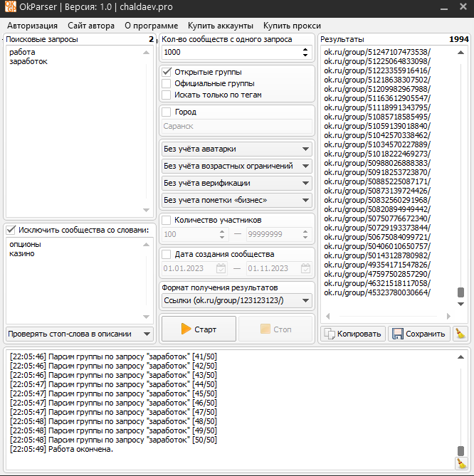Toggle the «Открытые группы» checkbox
Image resolution: width=474 pixels, height=476 pixels.
(x=167, y=72)
